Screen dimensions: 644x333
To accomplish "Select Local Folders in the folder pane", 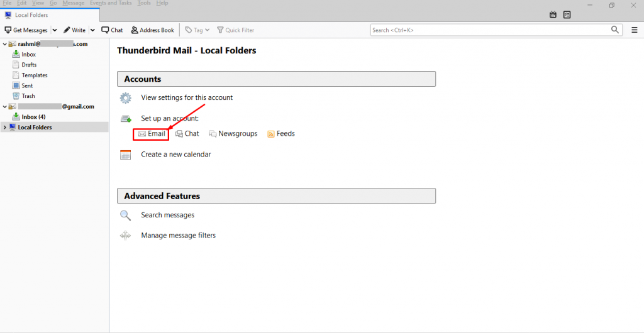I will tap(54, 127).
